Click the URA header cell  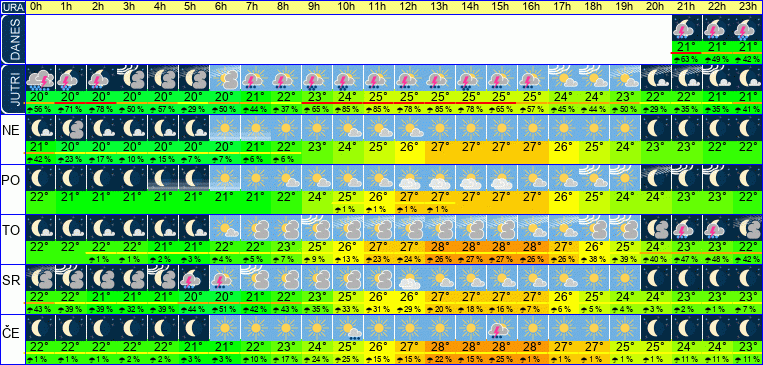[13, 7]
